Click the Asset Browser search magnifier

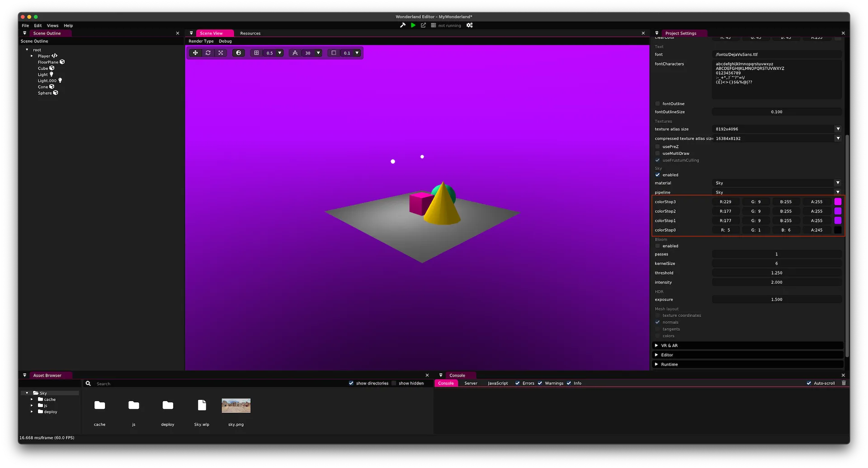point(88,384)
